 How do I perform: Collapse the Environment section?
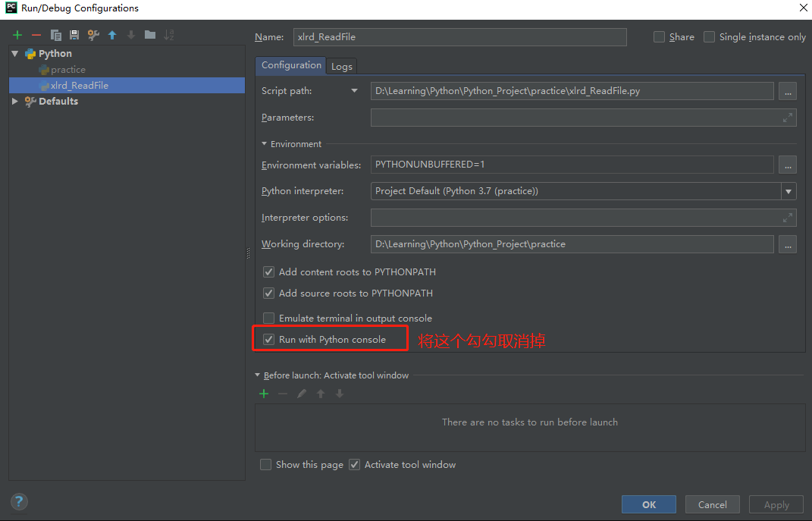(x=265, y=143)
